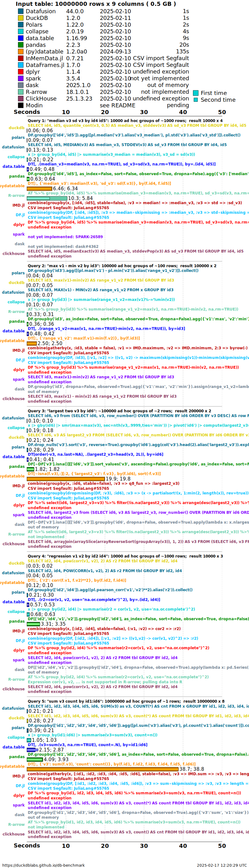Click the Datafusion version '44.0.0'
Screen dimensions: 249x868
pyautogui.click(x=75, y=11)
